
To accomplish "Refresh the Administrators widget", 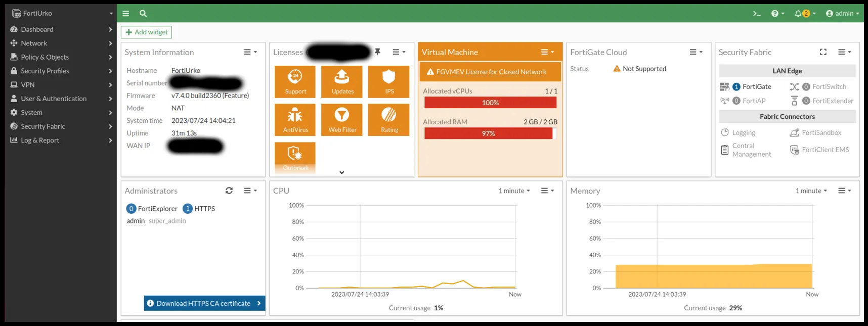I will [229, 191].
